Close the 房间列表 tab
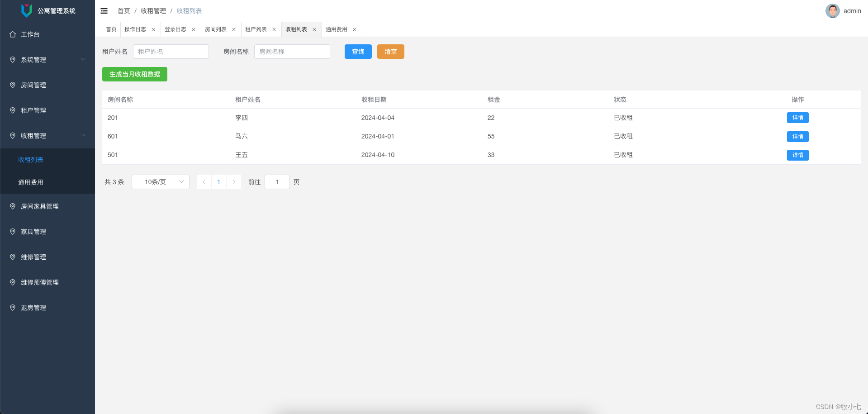Viewport: 868px width, 414px height. click(x=234, y=29)
